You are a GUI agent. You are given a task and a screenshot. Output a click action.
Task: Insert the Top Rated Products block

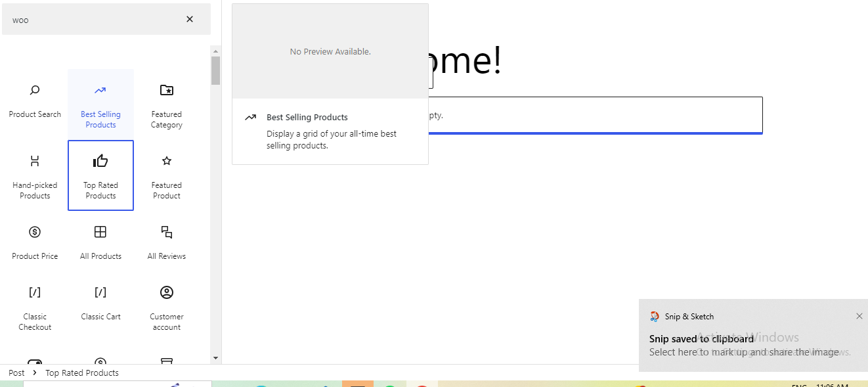pyautogui.click(x=100, y=175)
